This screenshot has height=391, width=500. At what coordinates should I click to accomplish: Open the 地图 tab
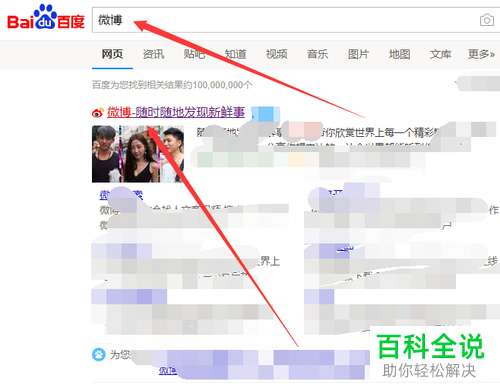pyautogui.click(x=399, y=54)
